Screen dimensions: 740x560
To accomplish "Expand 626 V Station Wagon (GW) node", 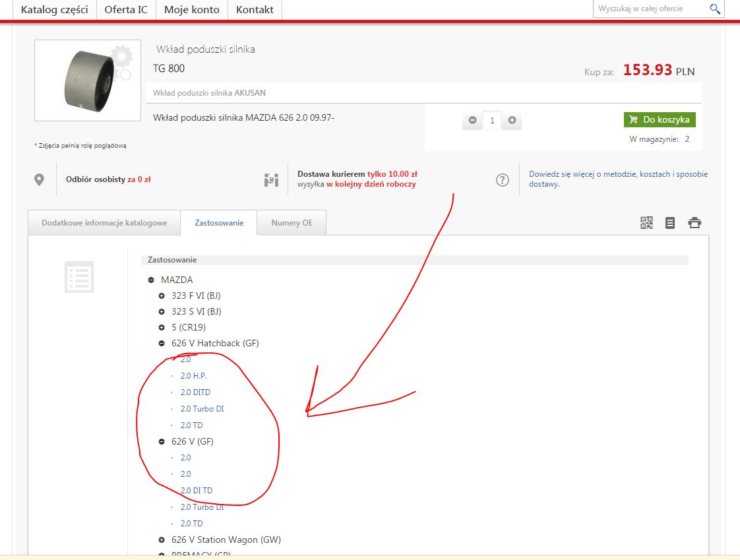I will (x=162, y=540).
